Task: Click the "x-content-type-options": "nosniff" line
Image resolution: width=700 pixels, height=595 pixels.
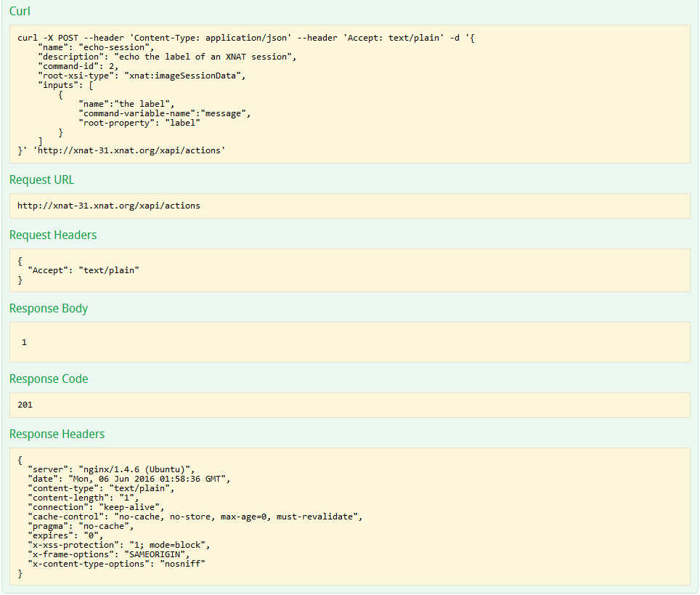Action: point(116,564)
